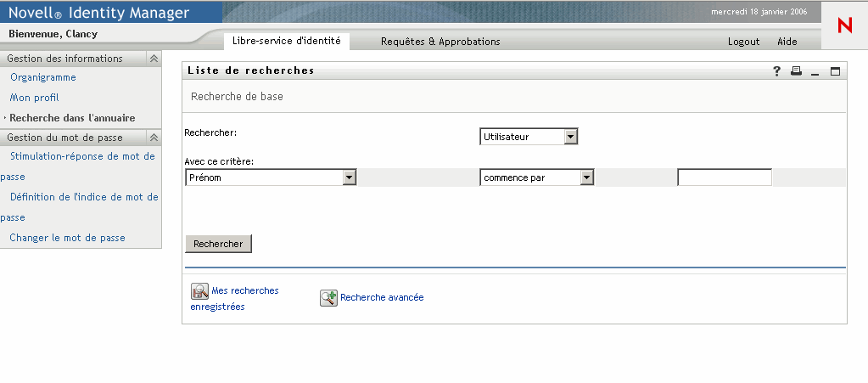Collapse the Gestion du mot de passe section

pyautogui.click(x=154, y=138)
